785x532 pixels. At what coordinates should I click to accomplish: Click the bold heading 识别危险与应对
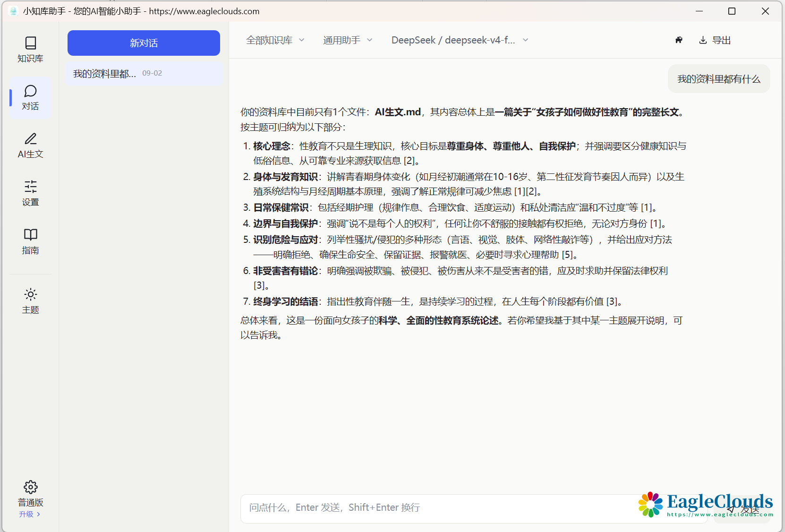(x=285, y=240)
